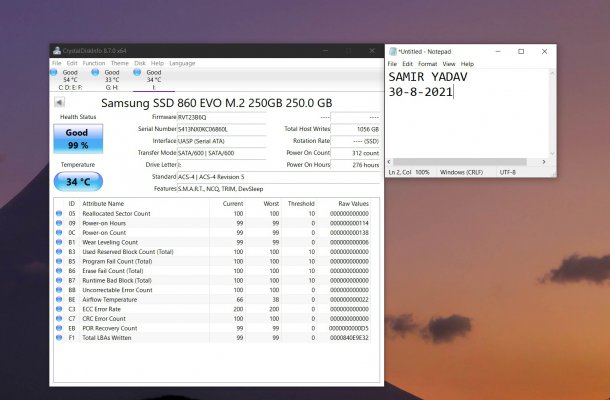Image resolution: width=610 pixels, height=400 pixels.
Task: Click the status icon for Power-on Count
Action: [59, 232]
